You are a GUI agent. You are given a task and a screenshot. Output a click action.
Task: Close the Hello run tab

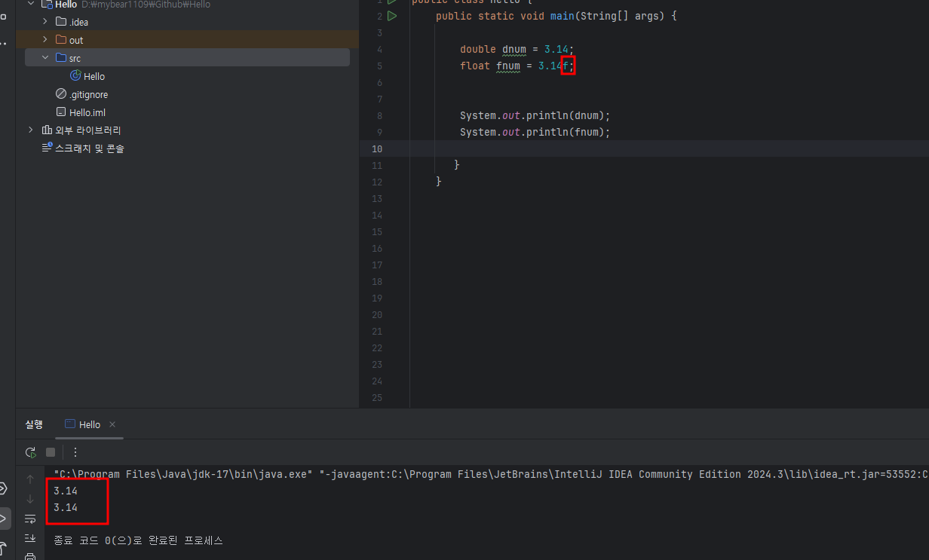[x=112, y=424]
